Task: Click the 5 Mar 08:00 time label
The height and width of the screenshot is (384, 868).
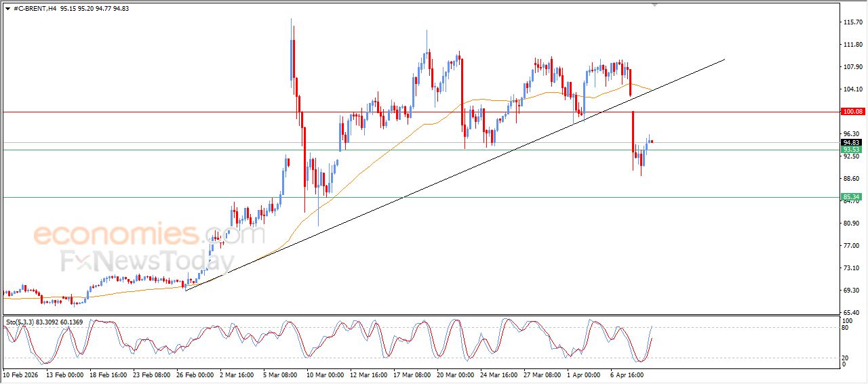Action: coord(280,374)
